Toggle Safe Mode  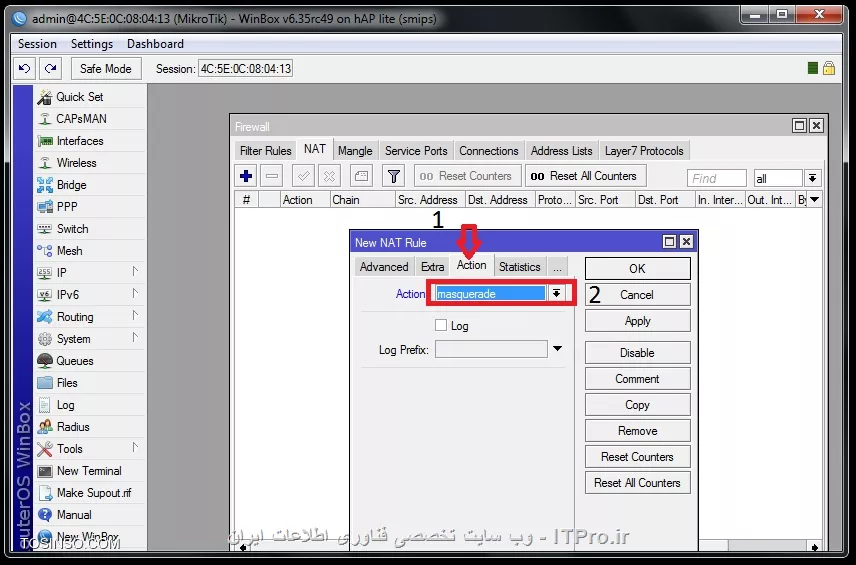(x=106, y=69)
